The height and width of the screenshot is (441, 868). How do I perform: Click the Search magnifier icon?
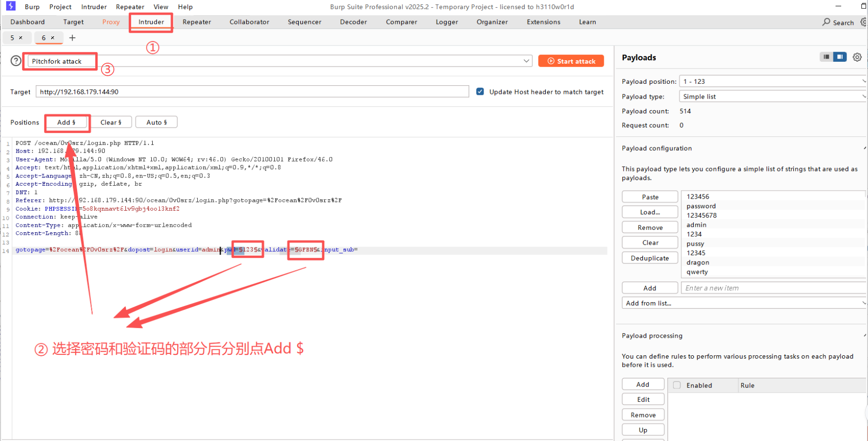pos(826,22)
